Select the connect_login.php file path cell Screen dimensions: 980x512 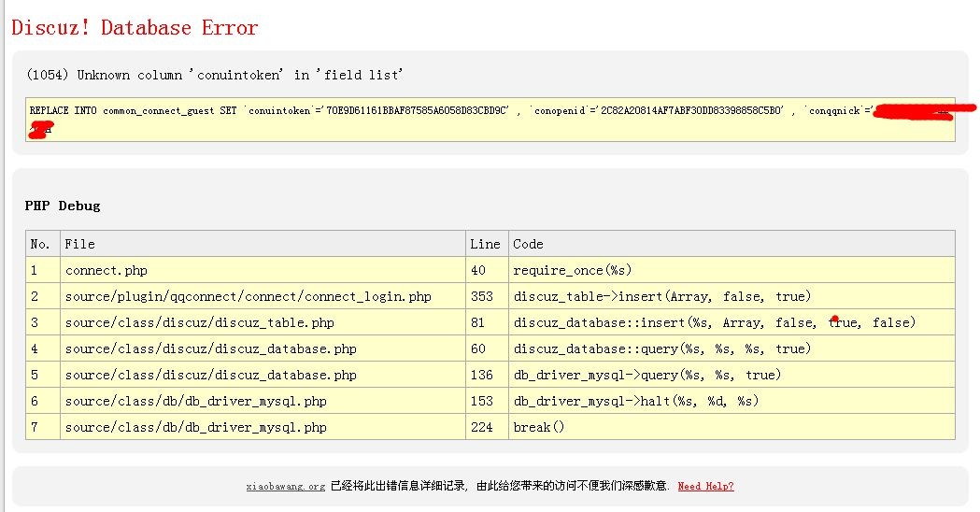tap(248, 296)
